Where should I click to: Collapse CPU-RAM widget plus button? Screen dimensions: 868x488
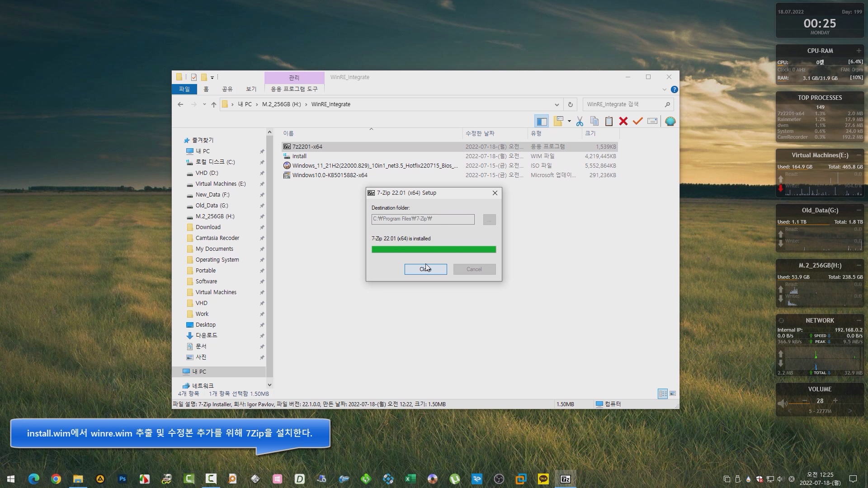(859, 51)
